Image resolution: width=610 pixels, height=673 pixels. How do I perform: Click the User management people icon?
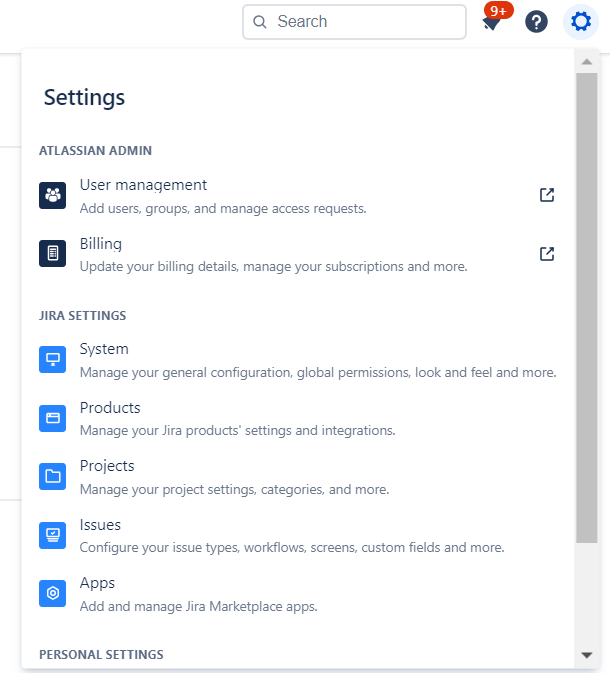point(52,195)
